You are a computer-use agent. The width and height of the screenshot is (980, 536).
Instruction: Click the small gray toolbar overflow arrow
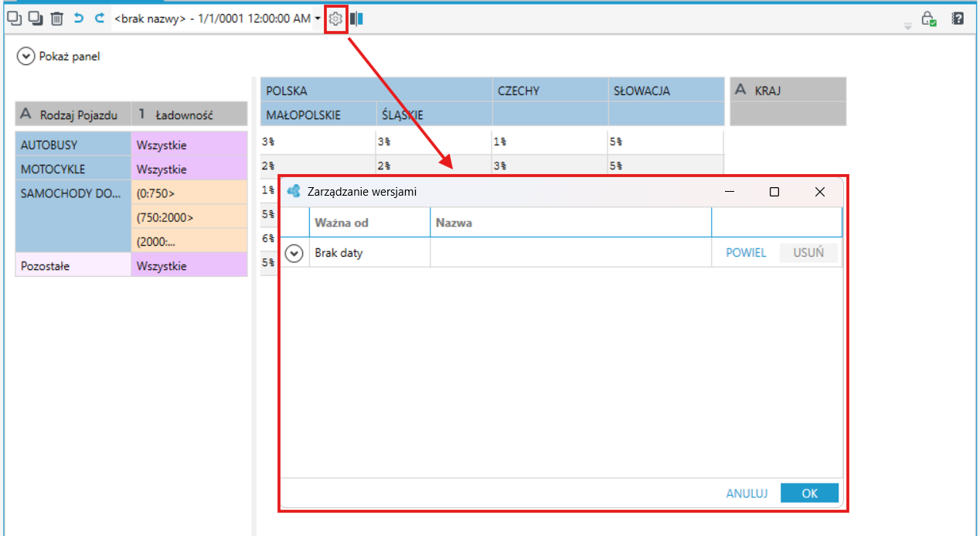(908, 26)
